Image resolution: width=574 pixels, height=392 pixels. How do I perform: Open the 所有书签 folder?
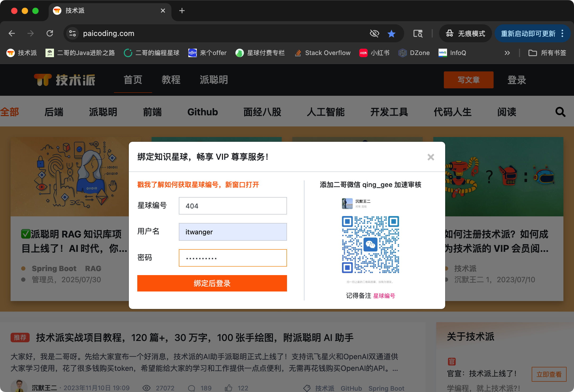pos(547,53)
